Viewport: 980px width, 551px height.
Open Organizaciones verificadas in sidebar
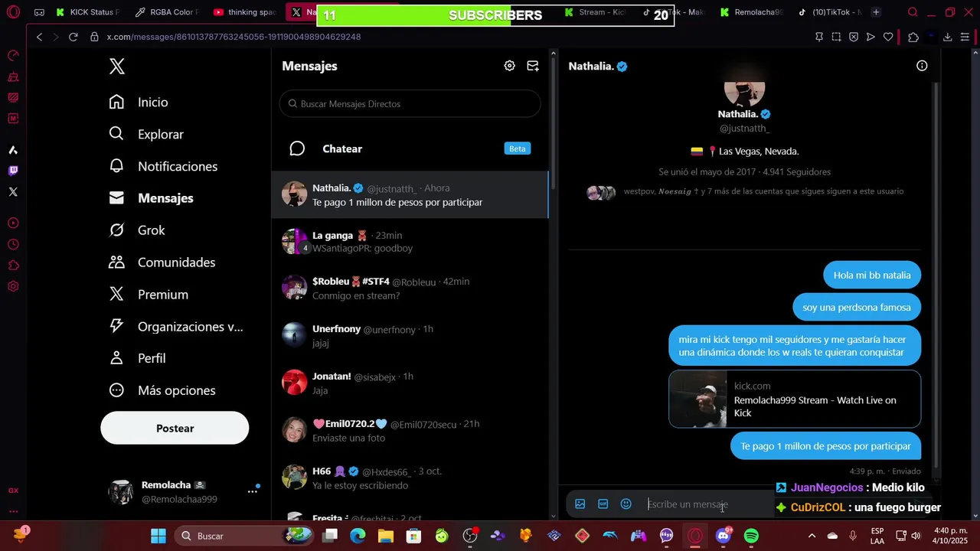tap(176, 327)
